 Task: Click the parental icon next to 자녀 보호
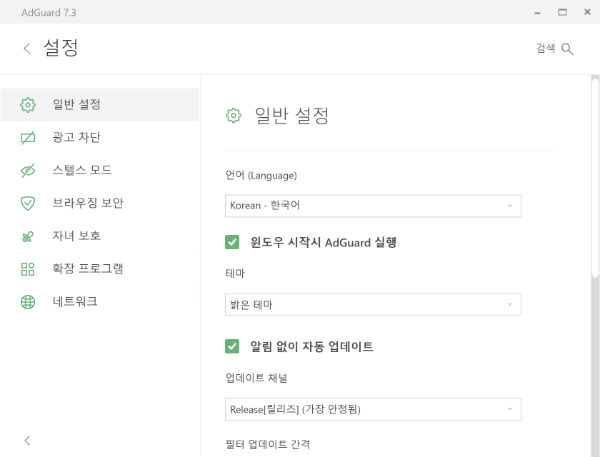(x=28, y=236)
